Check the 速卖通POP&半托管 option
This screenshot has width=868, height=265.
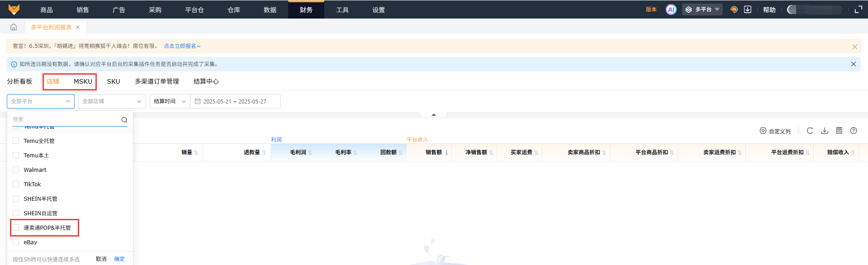click(x=16, y=227)
